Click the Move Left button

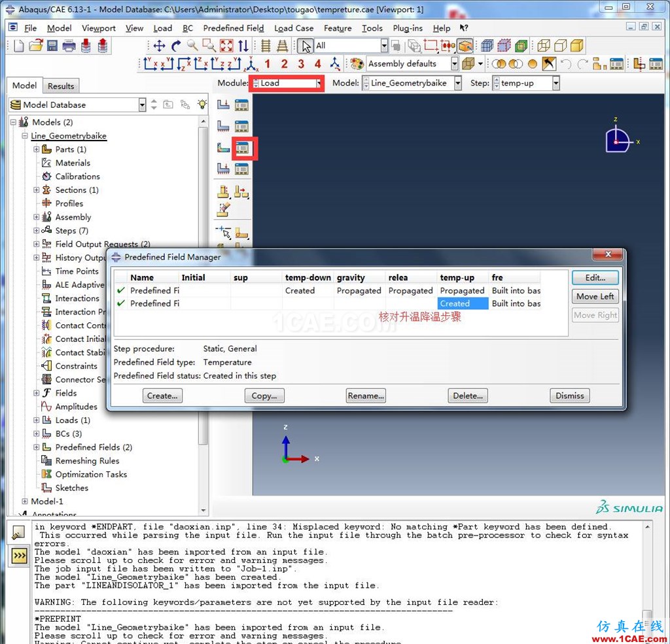click(595, 296)
